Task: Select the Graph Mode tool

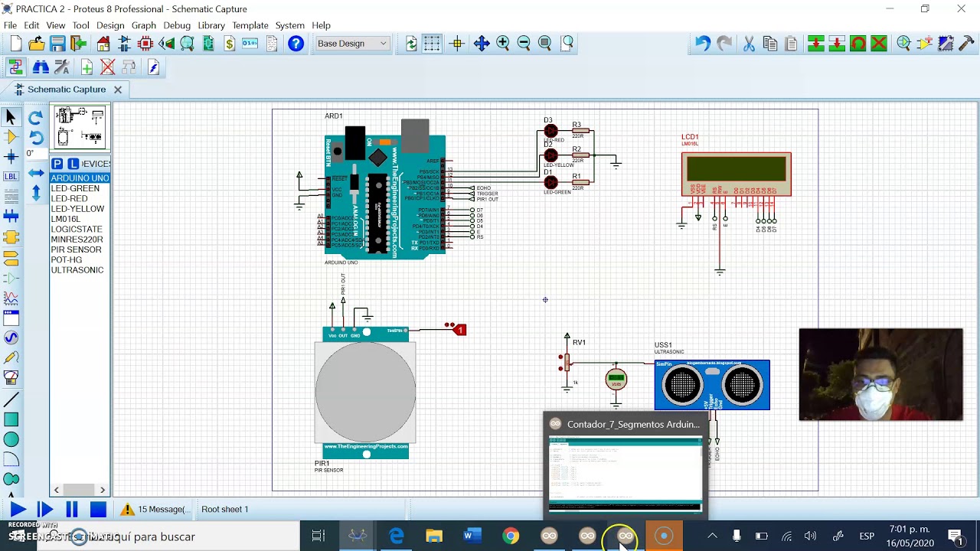Action: 11,297
